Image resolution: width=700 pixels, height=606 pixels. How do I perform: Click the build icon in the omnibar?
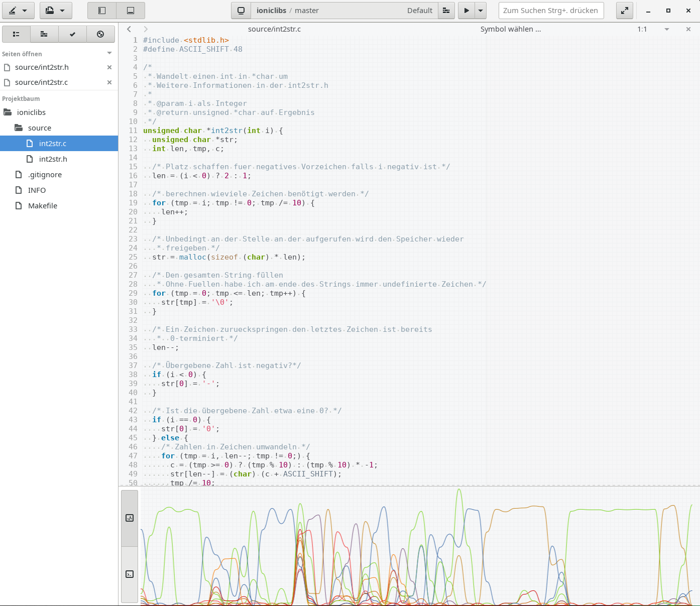coord(446,11)
